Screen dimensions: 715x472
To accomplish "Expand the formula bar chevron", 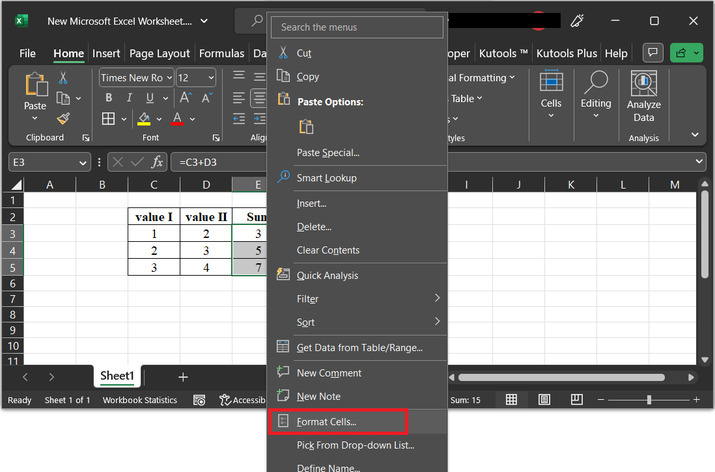I will (699, 161).
